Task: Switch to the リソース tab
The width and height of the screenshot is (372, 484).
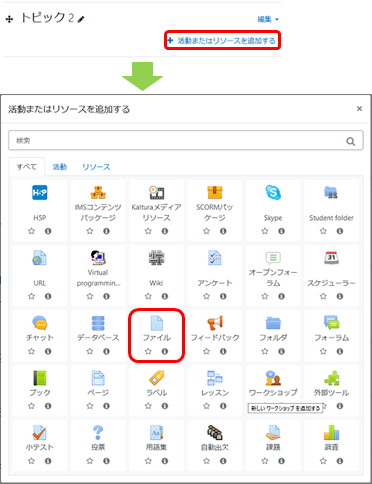Action: tap(96, 166)
